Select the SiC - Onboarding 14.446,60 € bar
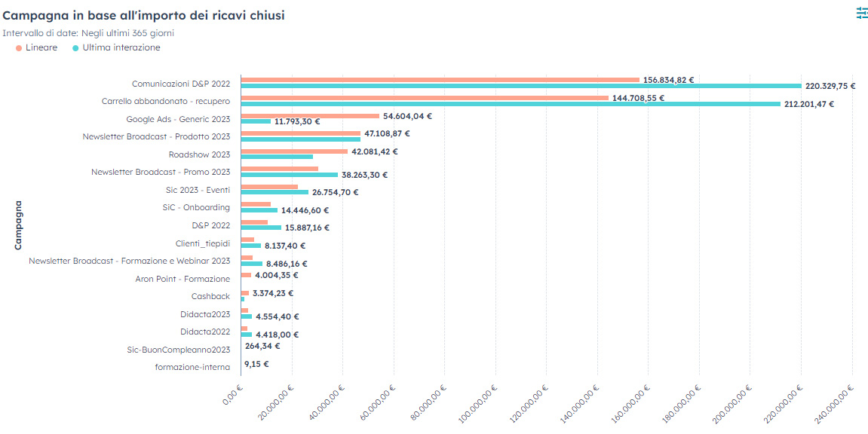 coord(259,210)
